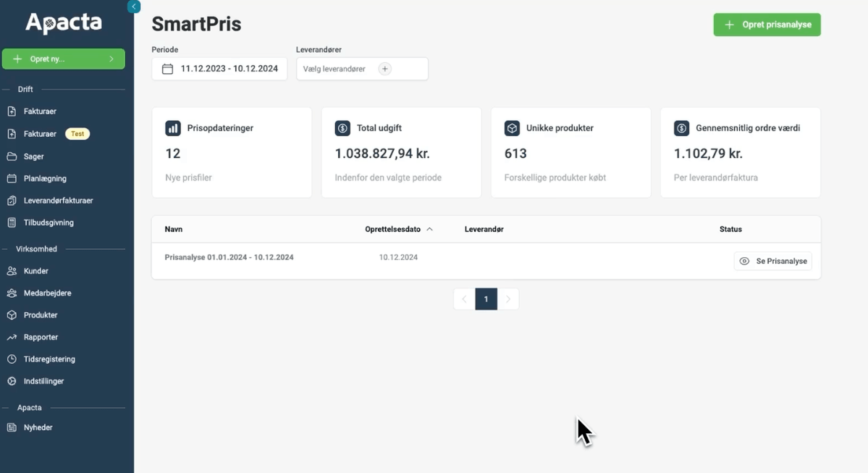Open Tilbudsgivning calculator page
Image resolution: width=868 pixels, height=473 pixels.
click(49, 222)
